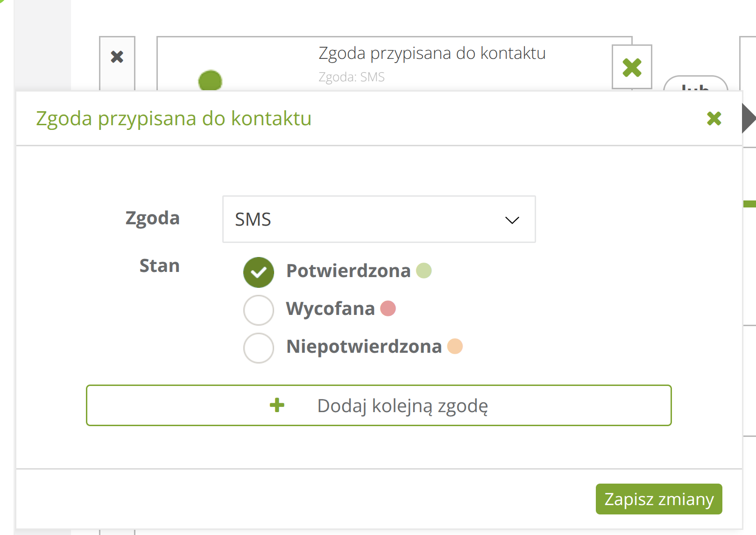Viewport: 756px width, 535px height.
Task: Click the condition card title text
Action: (x=431, y=53)
